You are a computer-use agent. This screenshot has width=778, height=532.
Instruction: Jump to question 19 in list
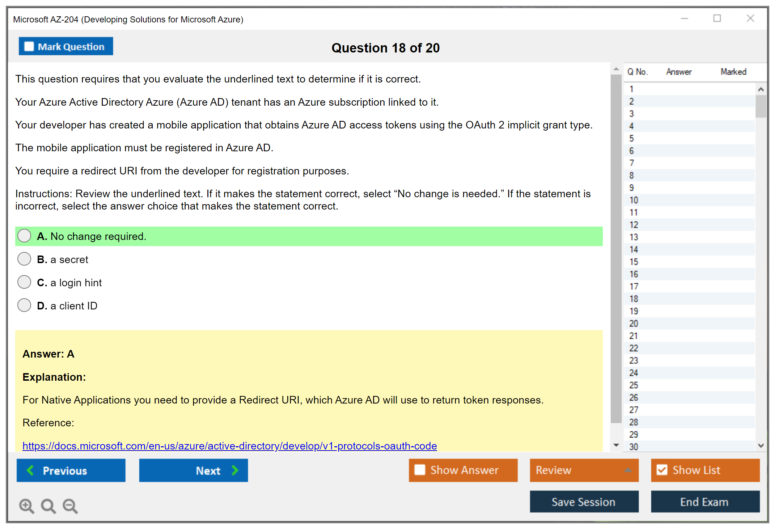(634, 311)
